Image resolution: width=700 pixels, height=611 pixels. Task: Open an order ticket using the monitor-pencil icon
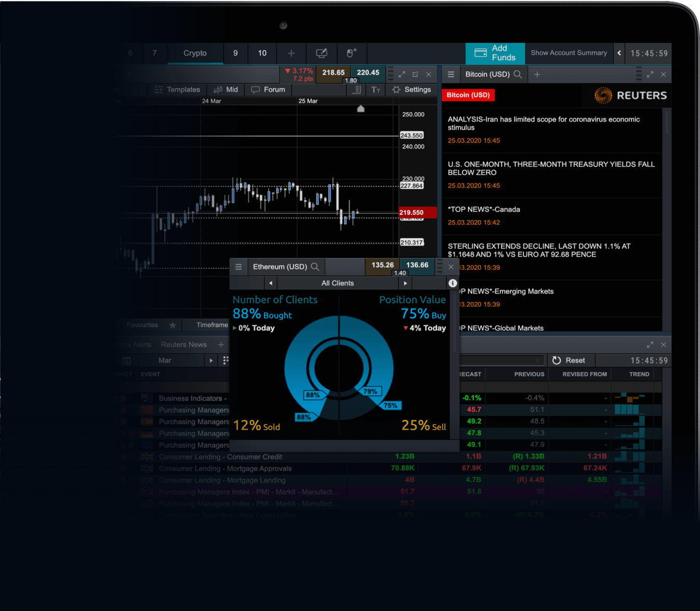pos(322,53)
